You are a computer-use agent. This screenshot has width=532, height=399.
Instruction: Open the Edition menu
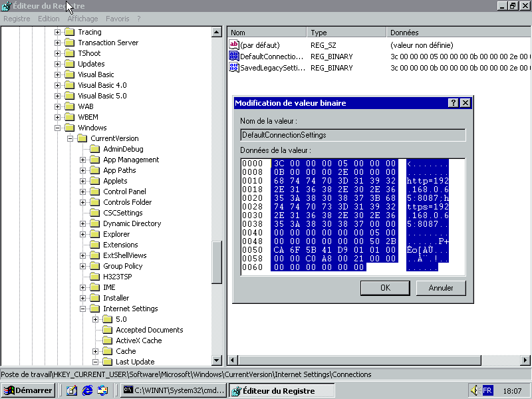pyautogui.click(x=49, y=19)
